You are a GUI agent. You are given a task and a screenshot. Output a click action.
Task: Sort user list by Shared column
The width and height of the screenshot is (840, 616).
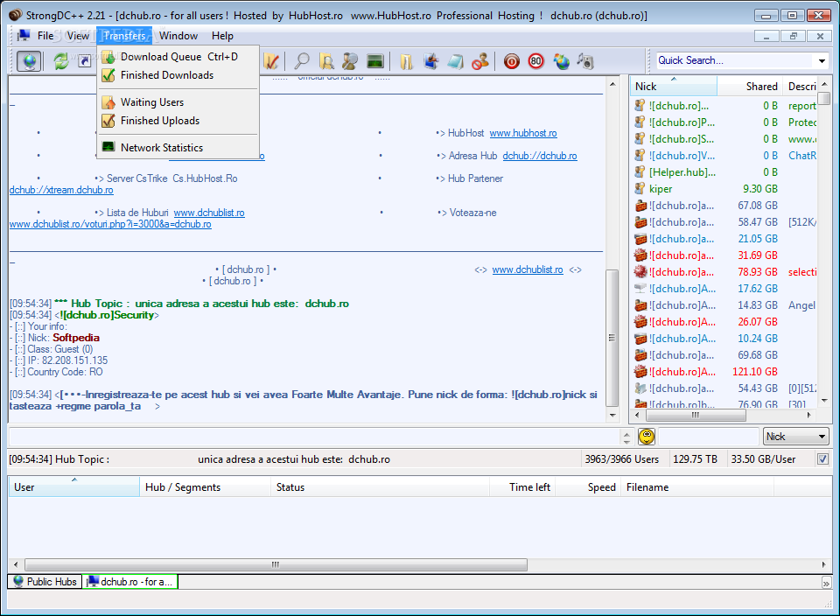[750, 87]
